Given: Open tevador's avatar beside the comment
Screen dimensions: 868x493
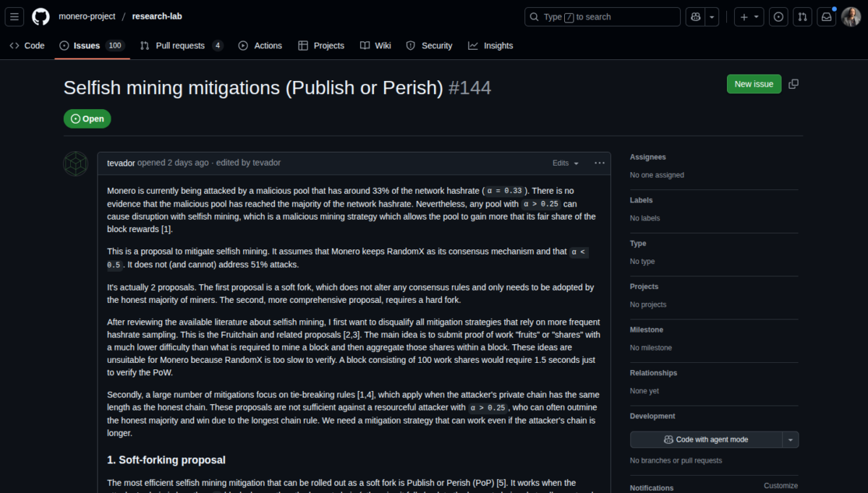Looking at the screenshot, I should click(76, 164).
